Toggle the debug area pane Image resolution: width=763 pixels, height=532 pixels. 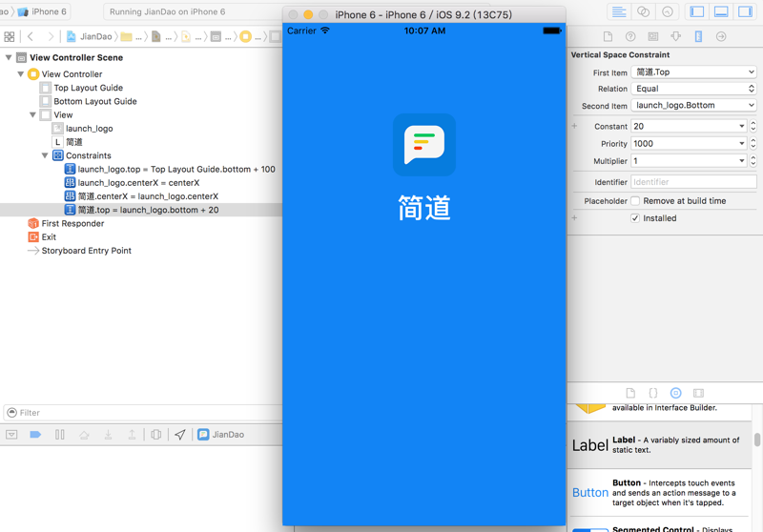tap(721, 11)
